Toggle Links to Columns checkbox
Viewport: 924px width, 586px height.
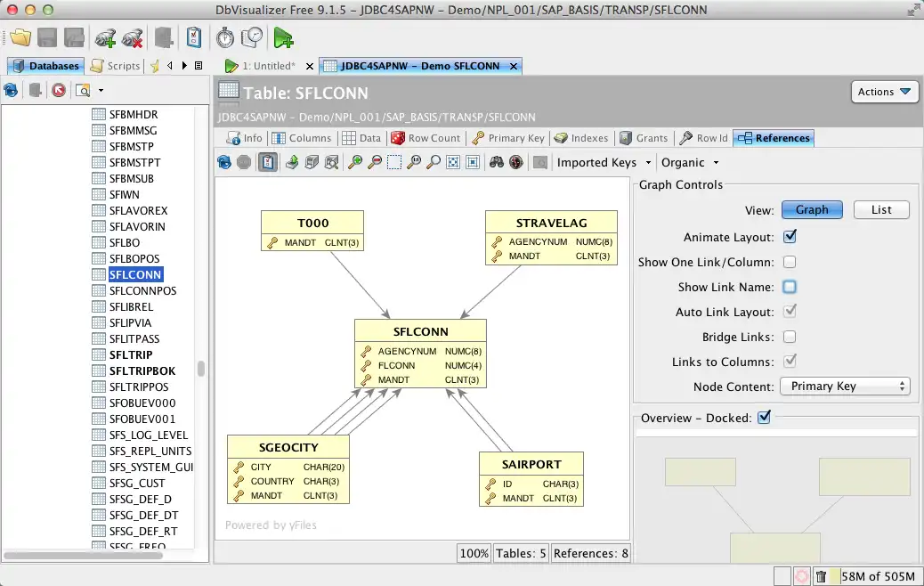click(790, 361)
